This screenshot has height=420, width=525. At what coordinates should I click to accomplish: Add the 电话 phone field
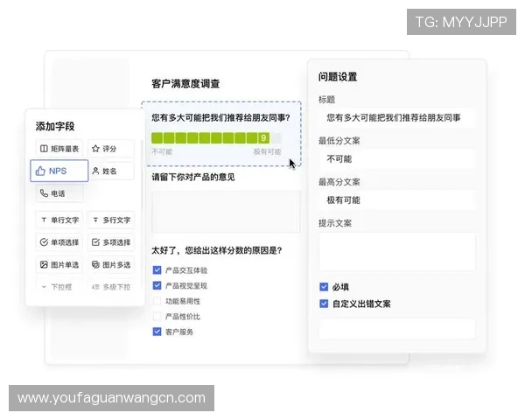[59, 193]
